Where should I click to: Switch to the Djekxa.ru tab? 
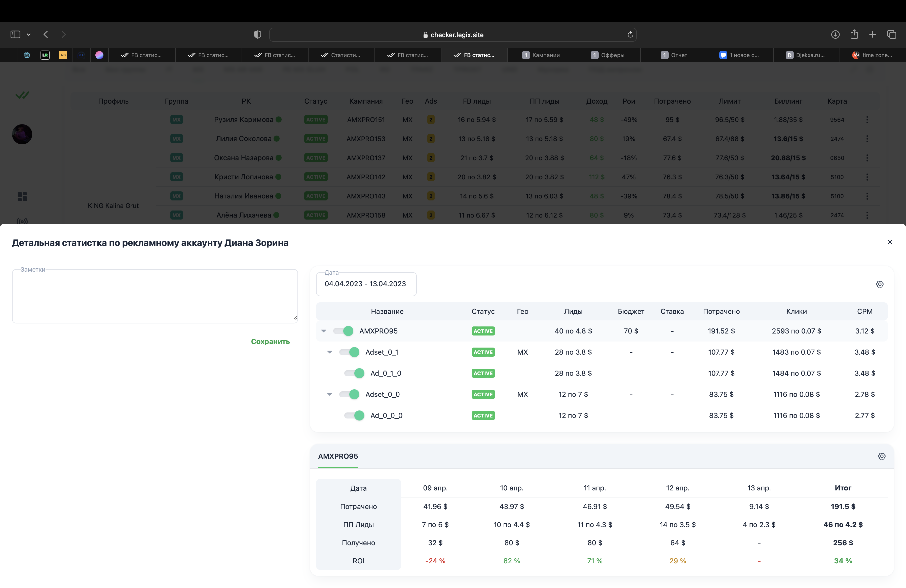tap(806, 55)
